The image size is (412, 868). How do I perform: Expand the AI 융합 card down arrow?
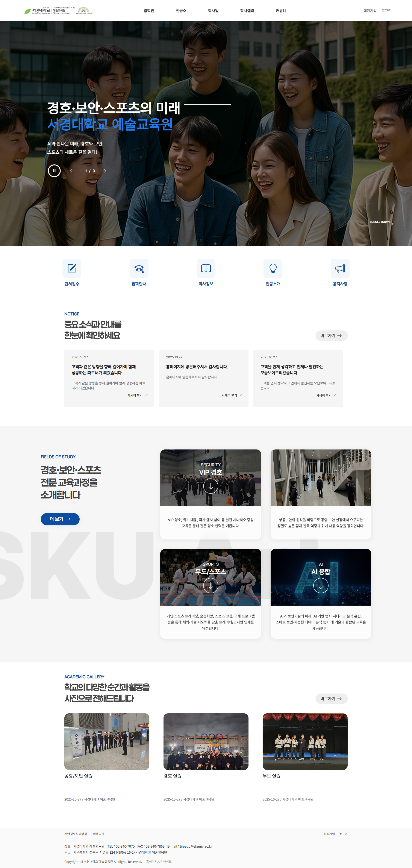point(320,586)
